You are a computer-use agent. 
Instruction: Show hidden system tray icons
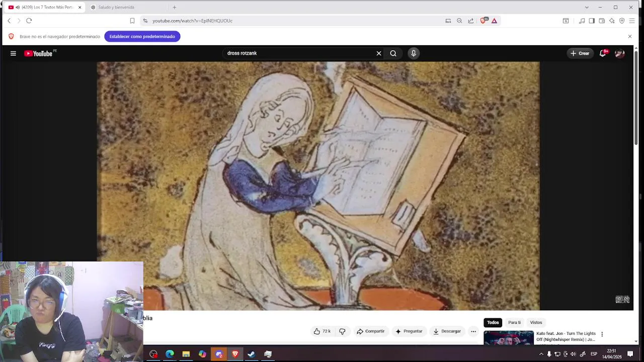(x=541, y=354)
